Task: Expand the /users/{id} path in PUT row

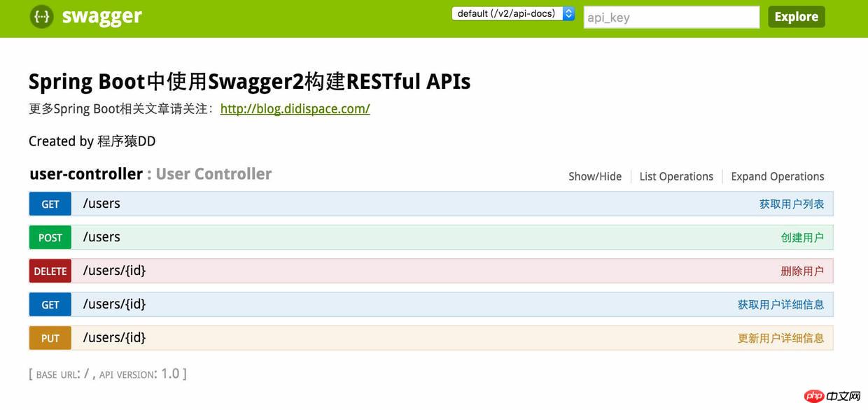Action: coord(114,338)
